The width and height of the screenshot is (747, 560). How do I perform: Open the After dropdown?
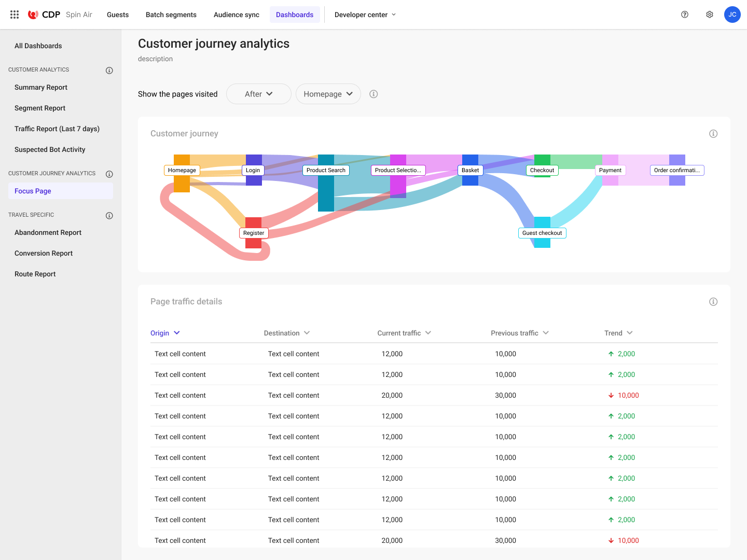258,94
